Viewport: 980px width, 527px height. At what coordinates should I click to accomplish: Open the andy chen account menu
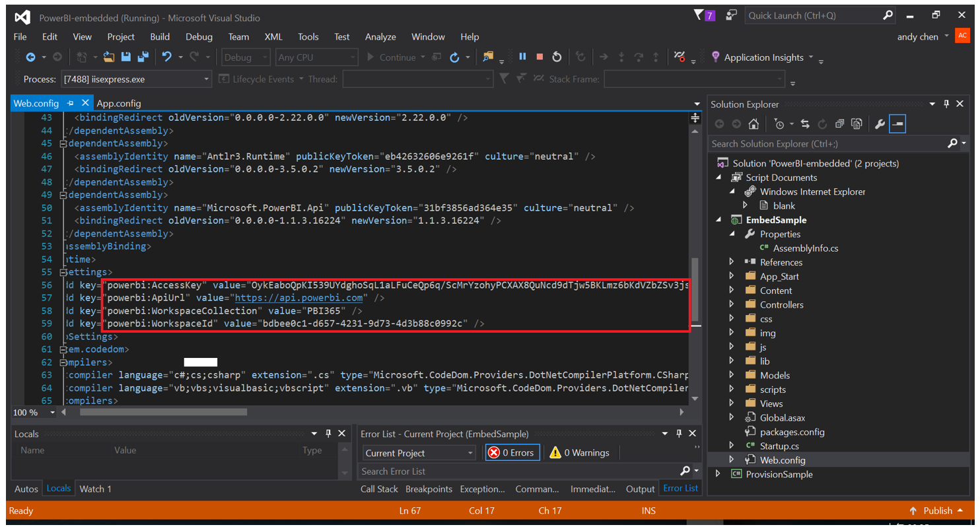point(923,37)
